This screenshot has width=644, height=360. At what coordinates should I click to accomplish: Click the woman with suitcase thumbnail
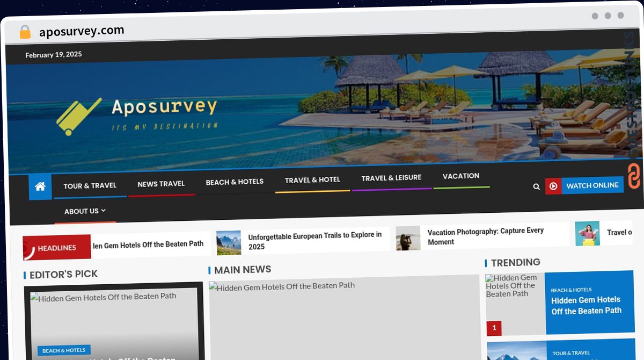(587, 234)
